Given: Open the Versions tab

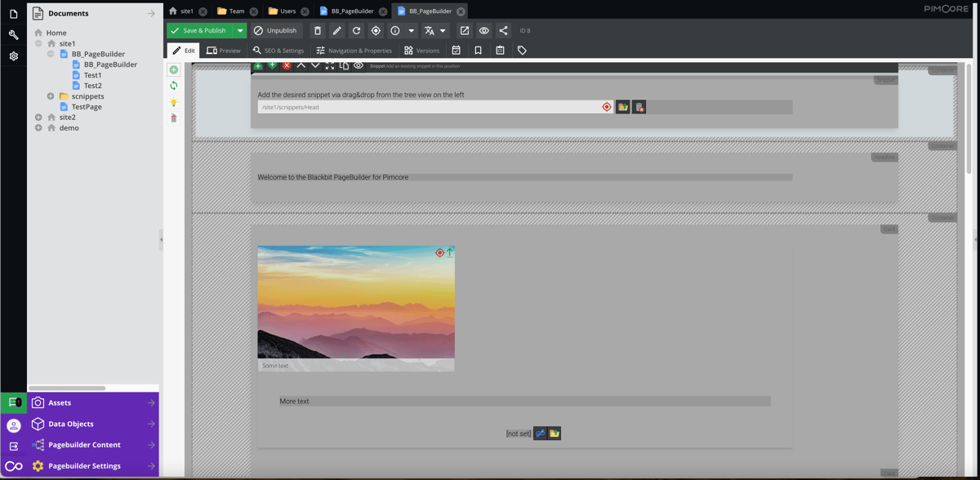Looking at the screenshot, I should point(422,50).
